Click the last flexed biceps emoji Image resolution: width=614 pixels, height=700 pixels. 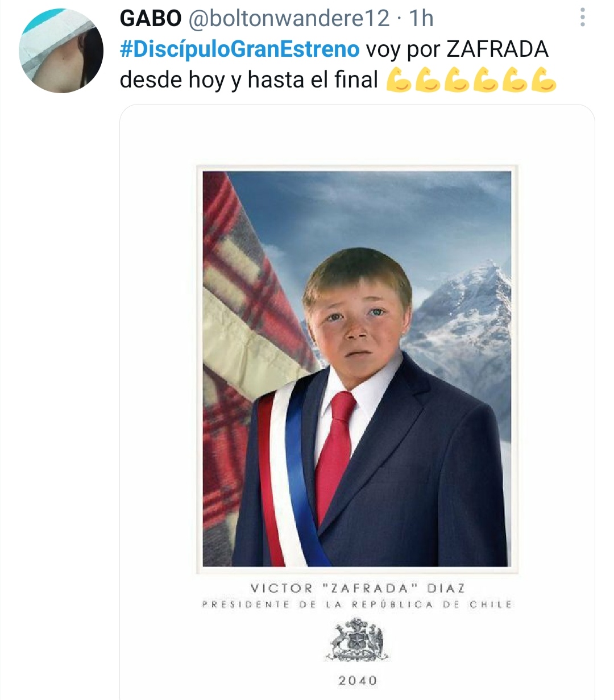click(544, 80)
